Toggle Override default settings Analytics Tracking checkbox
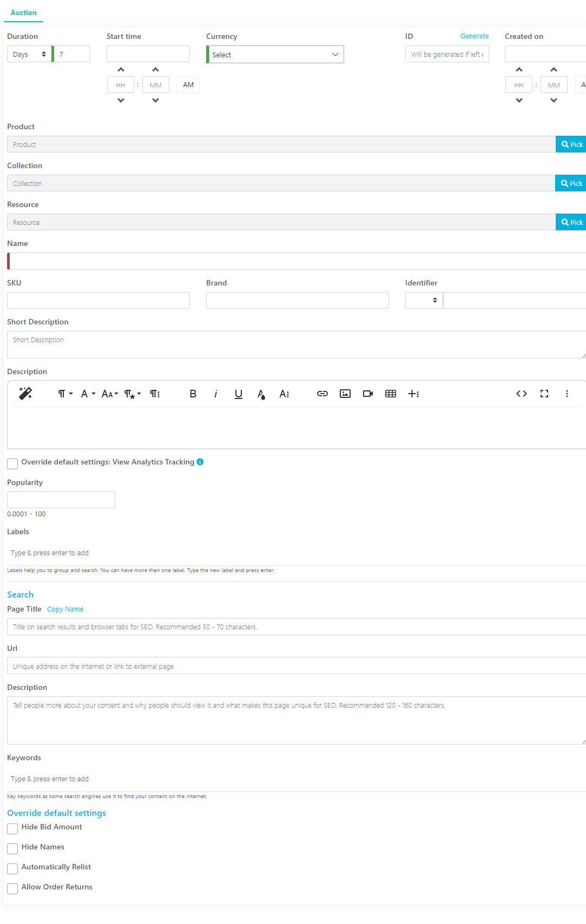Image resolution: width=586 pixels, height=924 pixels. pos(12,463)
